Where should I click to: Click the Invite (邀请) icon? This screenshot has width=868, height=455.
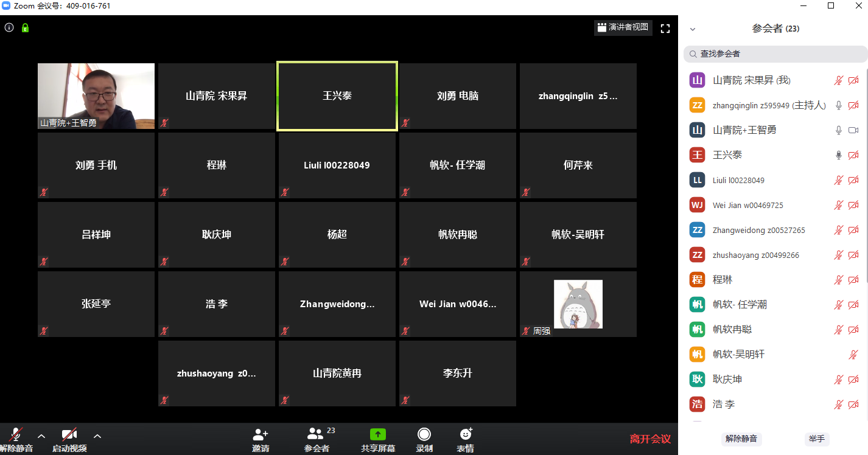261,434
